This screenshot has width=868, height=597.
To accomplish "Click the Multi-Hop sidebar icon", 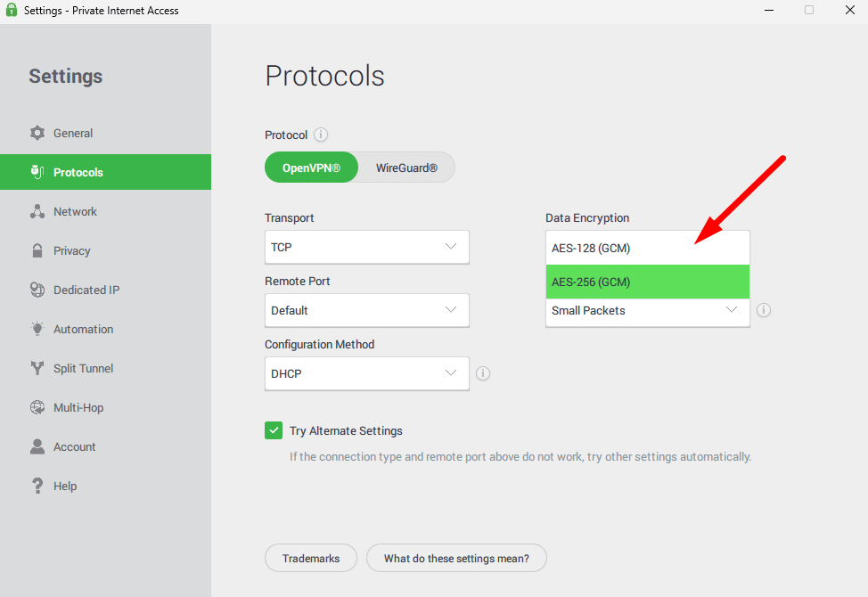I will (x=37, y=407).
